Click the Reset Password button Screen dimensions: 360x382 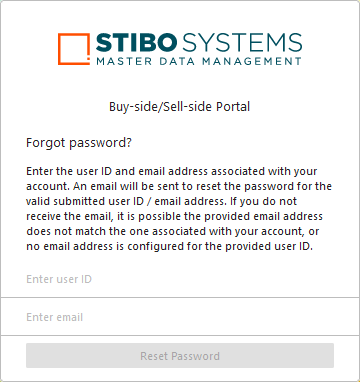[x=180, y=356]
